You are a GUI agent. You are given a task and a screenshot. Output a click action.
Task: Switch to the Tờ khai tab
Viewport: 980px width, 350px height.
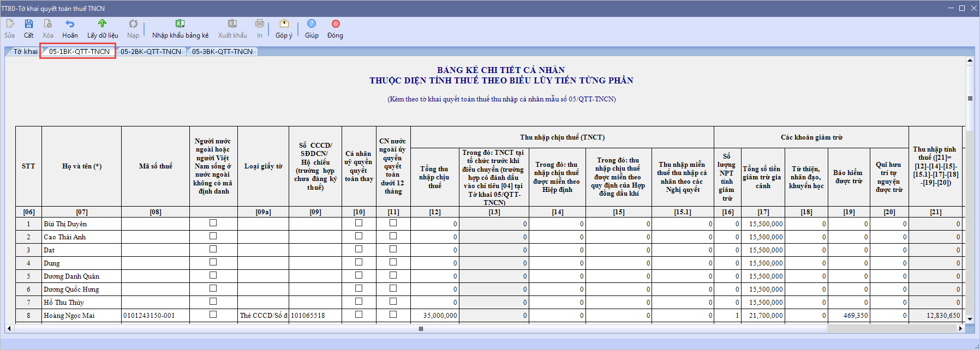tap(25, 52)
